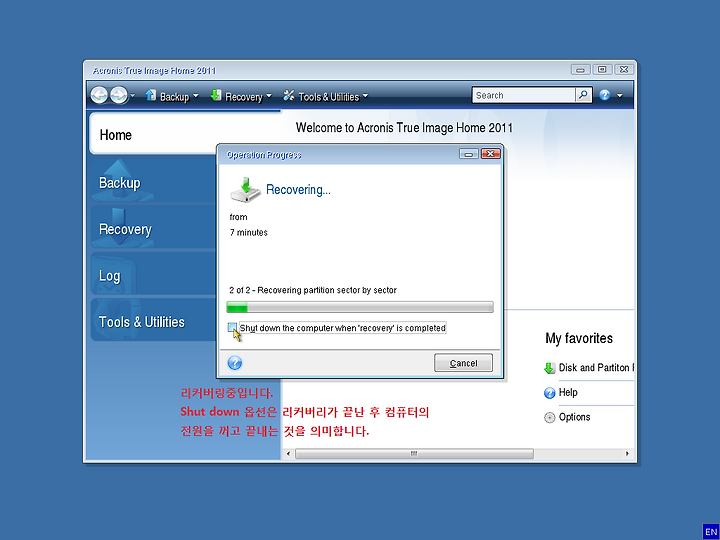The width and height of the screenshot is (720, 540).
Task: Click the horizontal scrollbar thumb
Action: 414,454
